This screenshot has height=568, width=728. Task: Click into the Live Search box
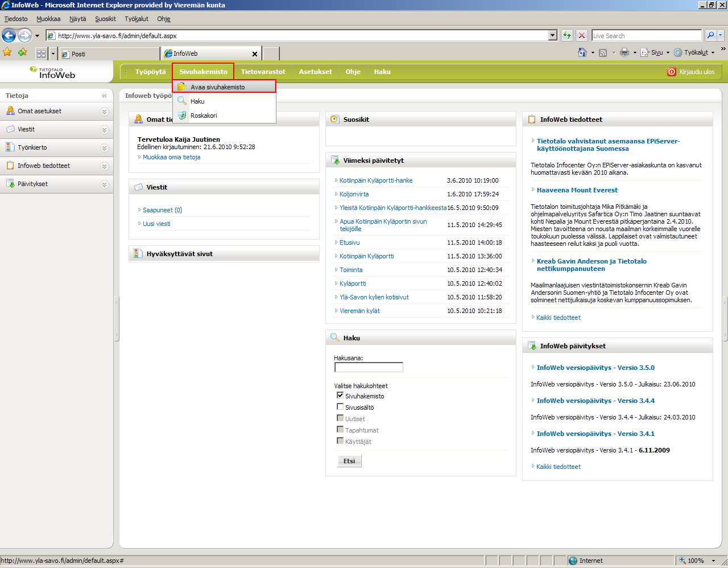point(647,35)
